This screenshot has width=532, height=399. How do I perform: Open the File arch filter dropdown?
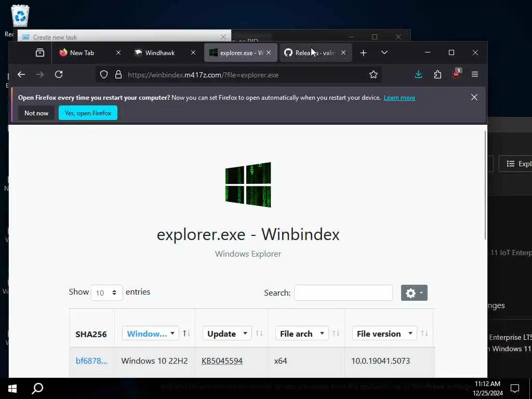302,334
